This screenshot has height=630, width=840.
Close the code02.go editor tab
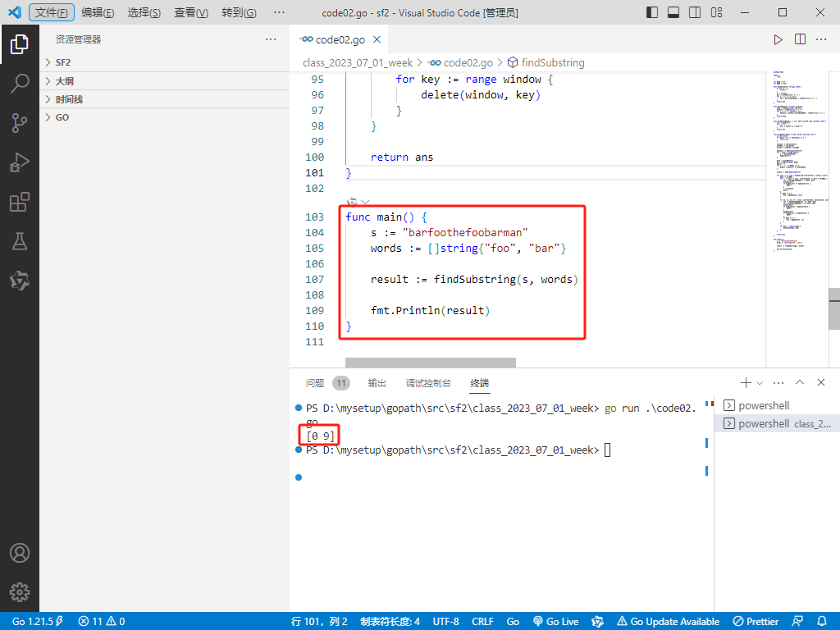pyautogui.click(x=377, y=39)
